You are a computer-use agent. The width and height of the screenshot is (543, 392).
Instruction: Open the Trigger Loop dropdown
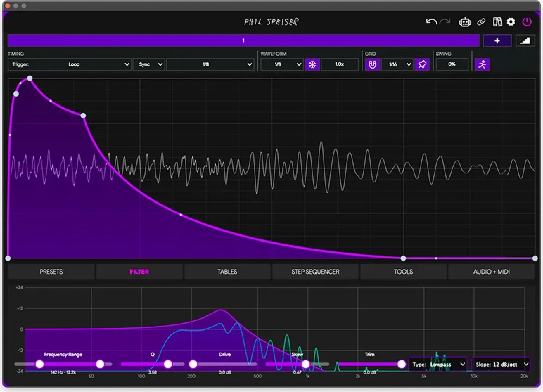tap(69, 64)
